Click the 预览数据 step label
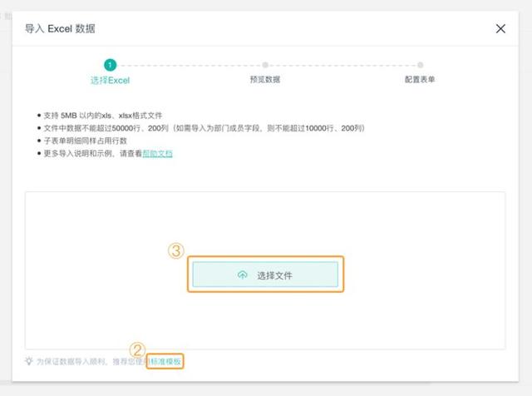 click(265, 80)
